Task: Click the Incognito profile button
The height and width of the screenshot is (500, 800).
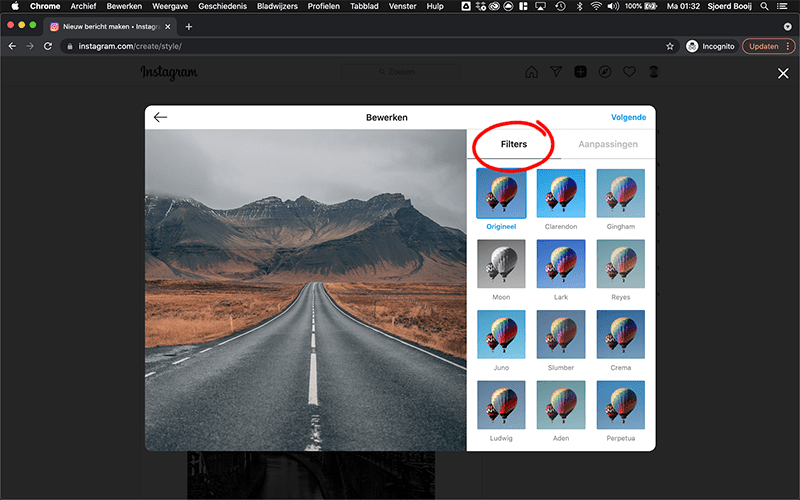Action: 711,46
